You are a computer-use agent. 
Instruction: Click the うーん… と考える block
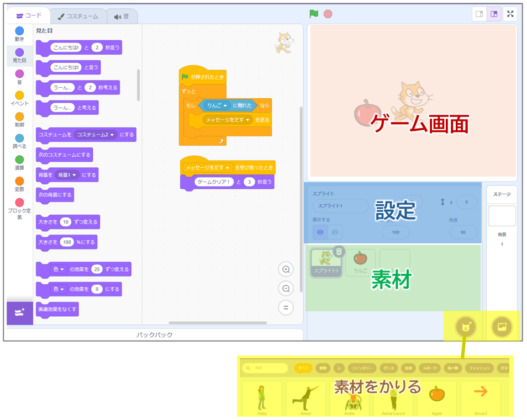[67, 108]
